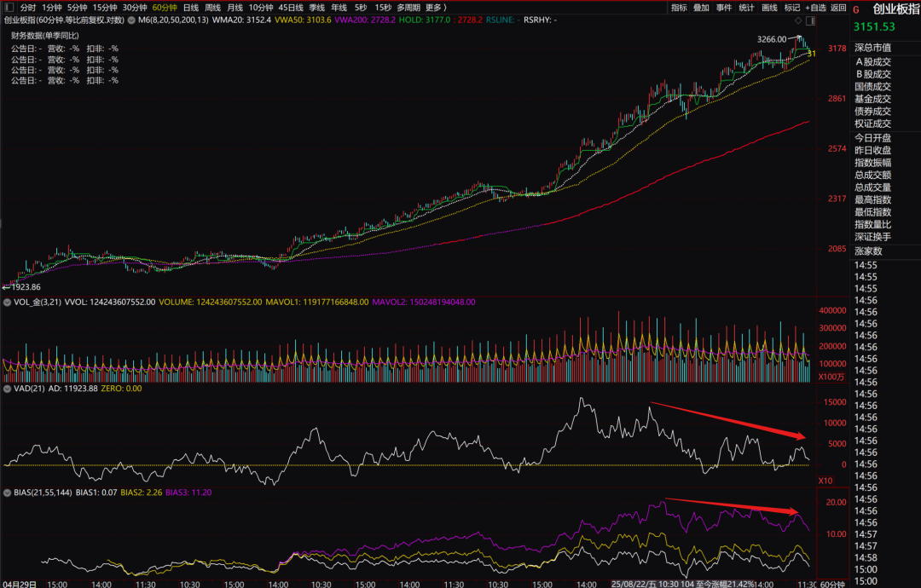
Task: Click the 涨家数 row
Action: [x=868, y=251]
